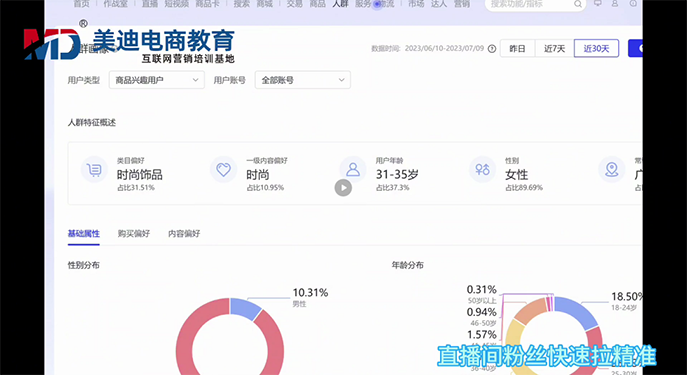Screen dimensions: 687x375
Task: Select the 近7天 time range option
Action: pos(555,49)
